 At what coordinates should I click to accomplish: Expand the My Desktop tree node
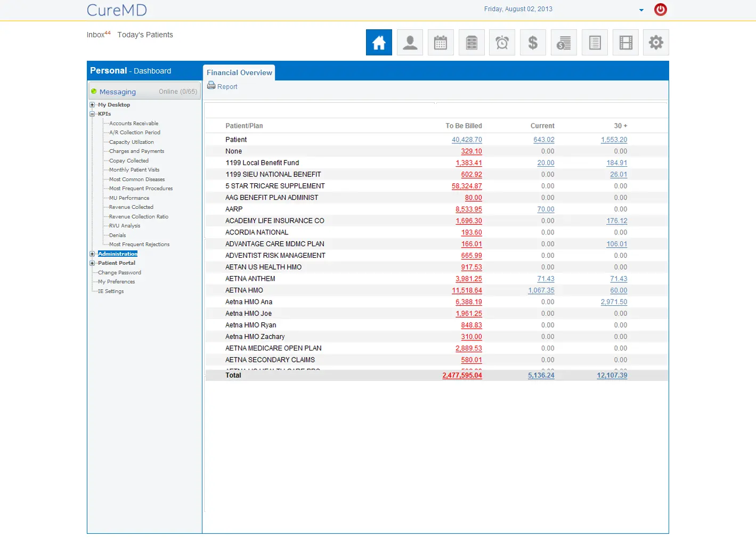click(x=92, y=105)
